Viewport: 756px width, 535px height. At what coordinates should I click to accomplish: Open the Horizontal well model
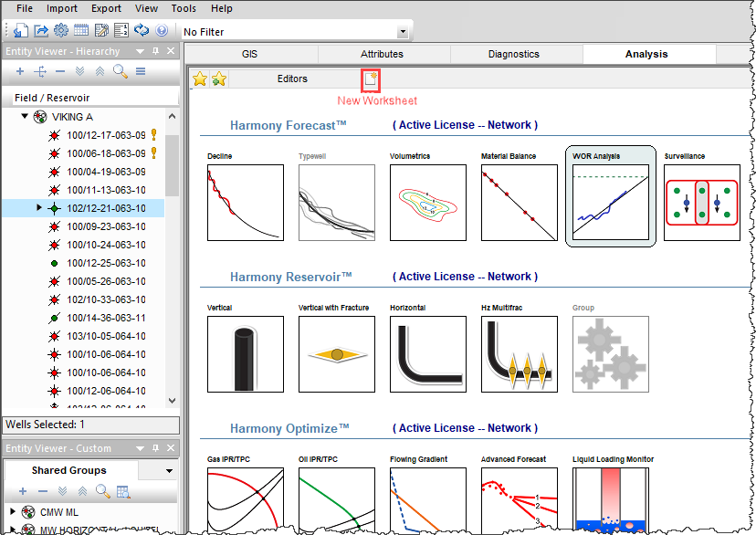coord(427,353)
